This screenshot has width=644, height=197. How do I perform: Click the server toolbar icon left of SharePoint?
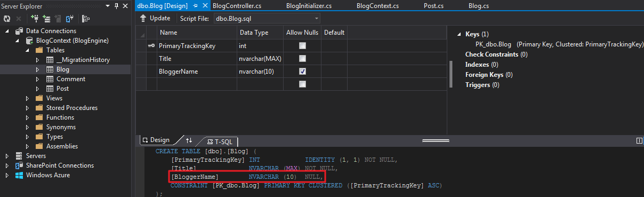[x=58, y=18]
